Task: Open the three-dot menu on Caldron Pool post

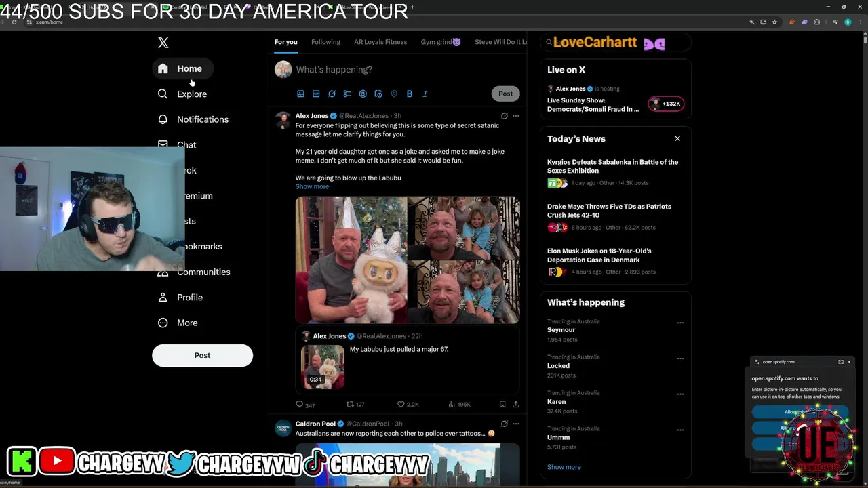Action: 516,424
